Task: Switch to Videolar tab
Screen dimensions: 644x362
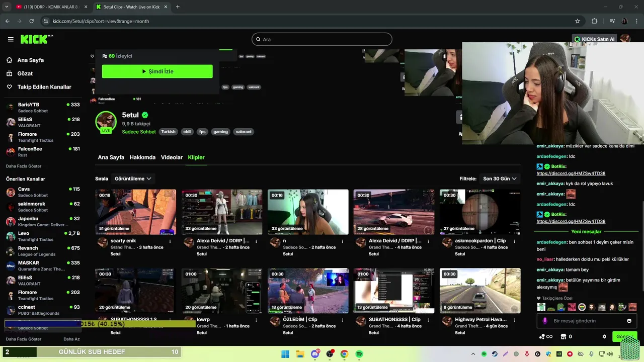Action: [172, 157]
